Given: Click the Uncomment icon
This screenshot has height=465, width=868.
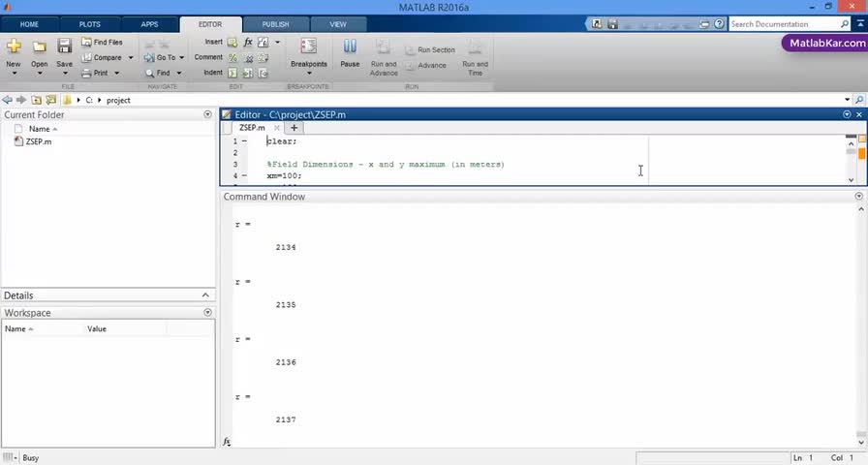Looking at the screenshot, I should pos(248,57).
